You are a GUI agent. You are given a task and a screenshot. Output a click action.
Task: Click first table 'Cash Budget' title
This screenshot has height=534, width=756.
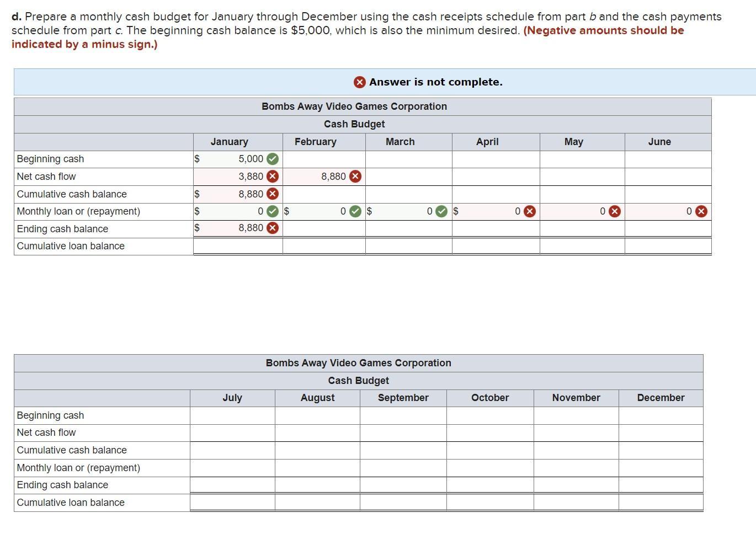(x=354, y=124)
